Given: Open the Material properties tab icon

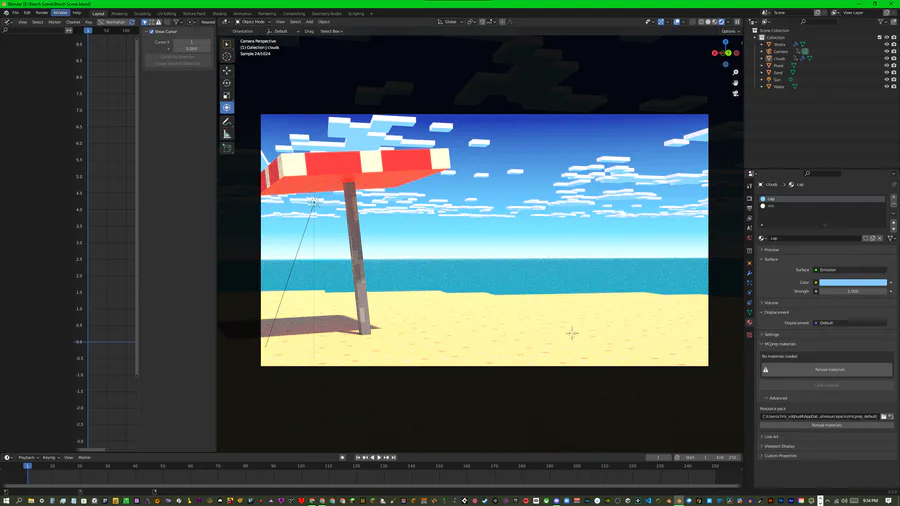Looking at the screenshot, I should [x=749, y=322].
